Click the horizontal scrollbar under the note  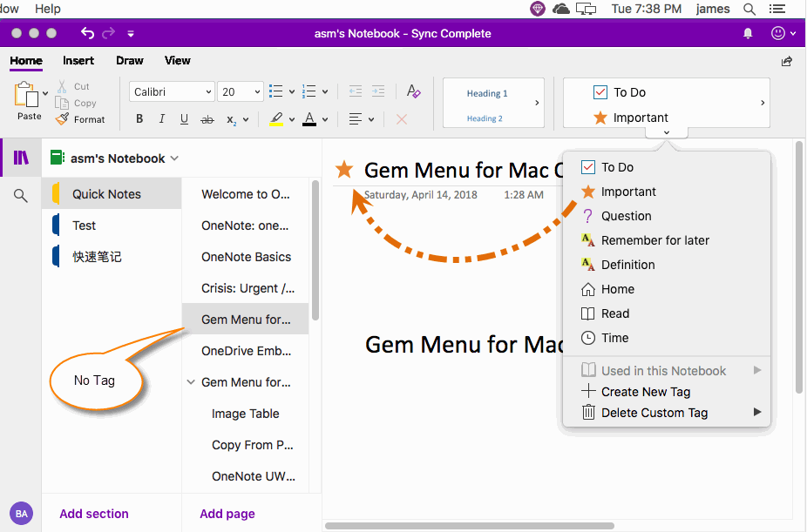(x=470, y=526)
